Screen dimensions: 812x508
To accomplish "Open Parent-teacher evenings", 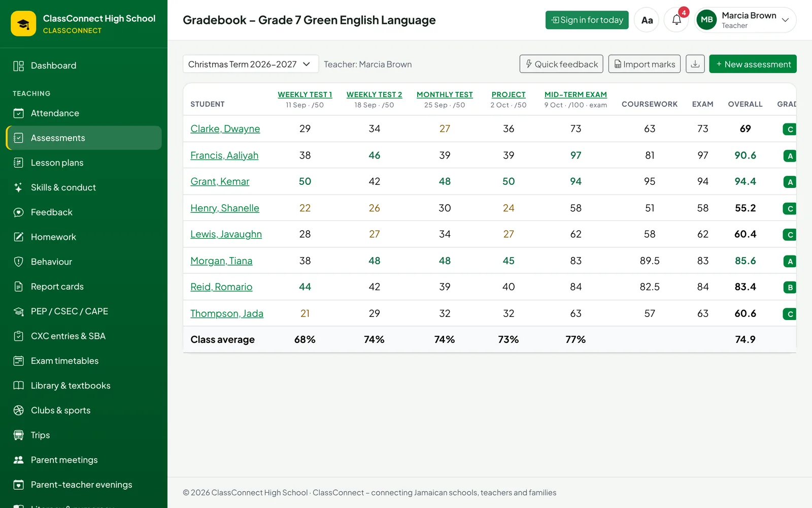I will click(84, 485).
